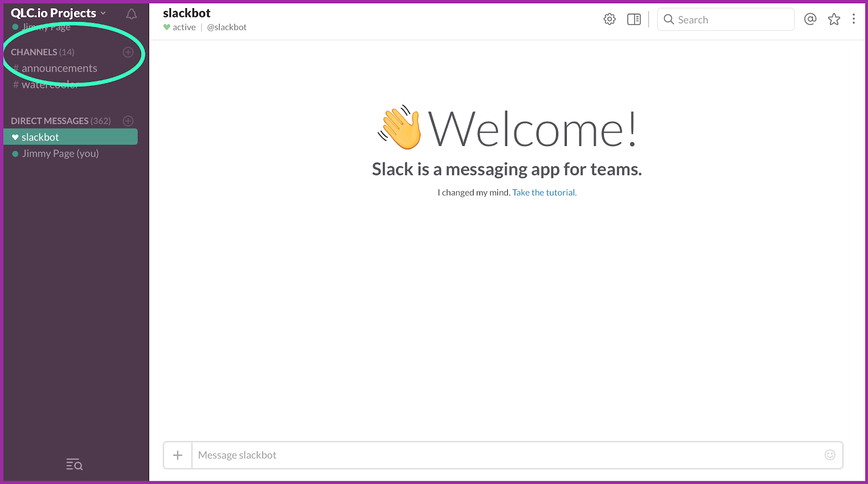The image size is (868, 484).
Task: Open the more options vertical dots menu
Action: tap(854, 19)
